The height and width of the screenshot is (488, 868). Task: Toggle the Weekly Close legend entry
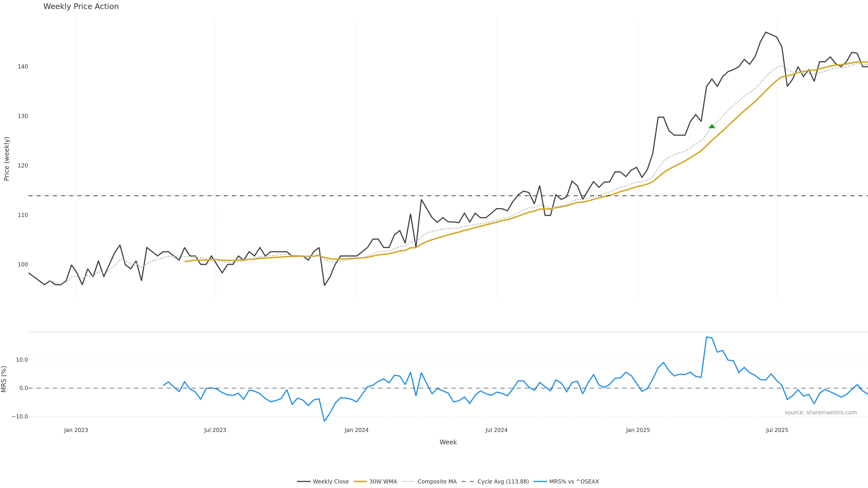coord(330,482)
